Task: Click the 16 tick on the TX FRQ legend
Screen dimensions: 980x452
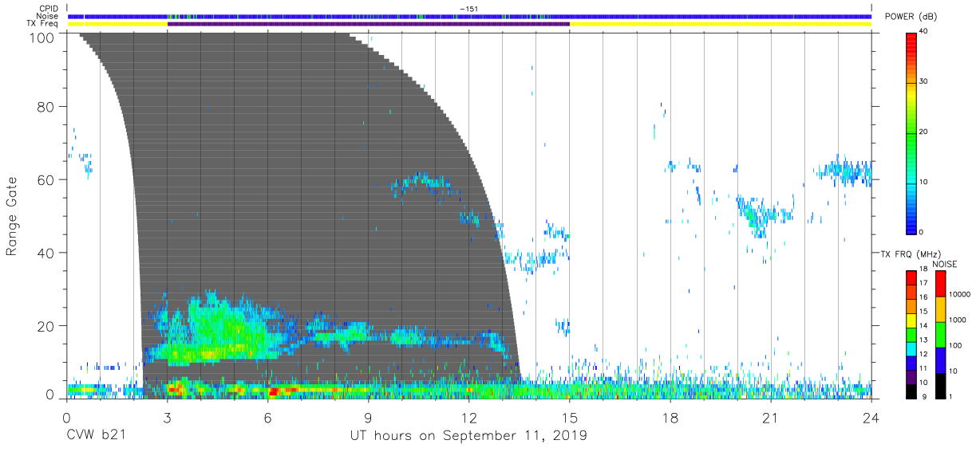Action: tap(924, 297)
